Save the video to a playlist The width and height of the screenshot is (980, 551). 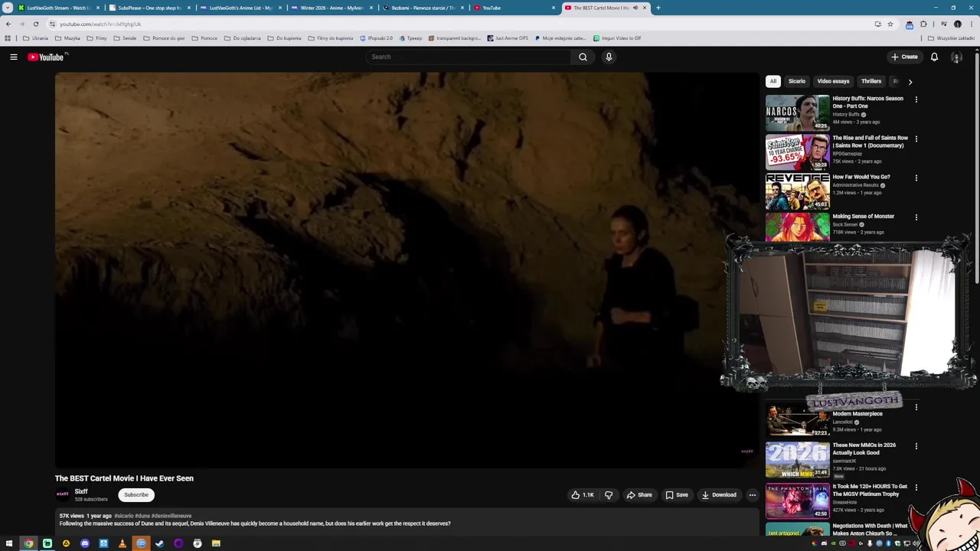677,495
